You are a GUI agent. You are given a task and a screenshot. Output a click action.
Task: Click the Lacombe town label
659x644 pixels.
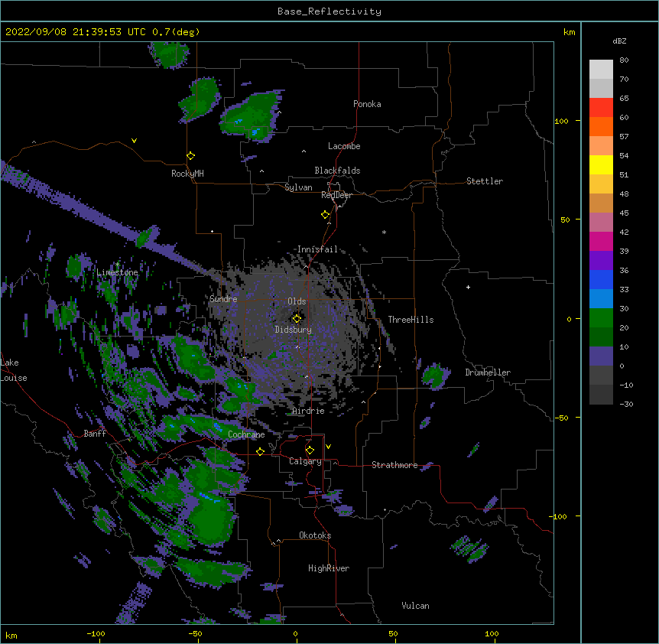click(x=344, y=146)
